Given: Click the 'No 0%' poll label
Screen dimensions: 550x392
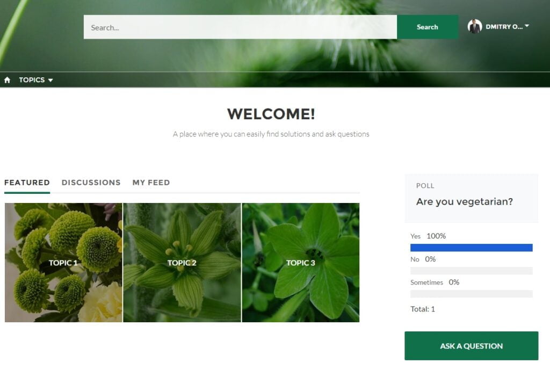Looking at the screenshot, I should (423, 259).
